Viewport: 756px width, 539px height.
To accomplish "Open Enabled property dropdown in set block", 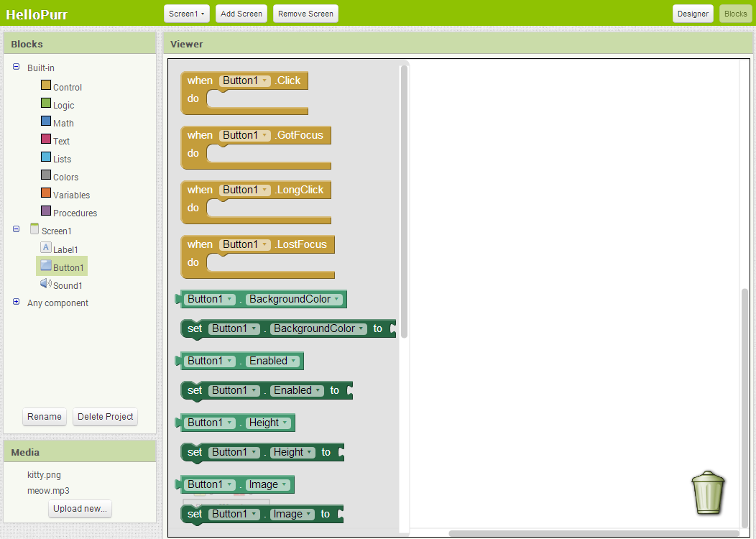I will pos(297,390).
